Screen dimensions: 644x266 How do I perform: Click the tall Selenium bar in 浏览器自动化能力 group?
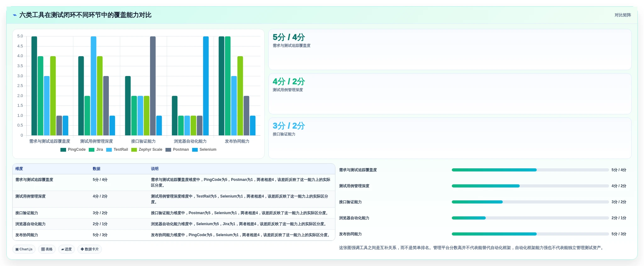coord(206,86)
